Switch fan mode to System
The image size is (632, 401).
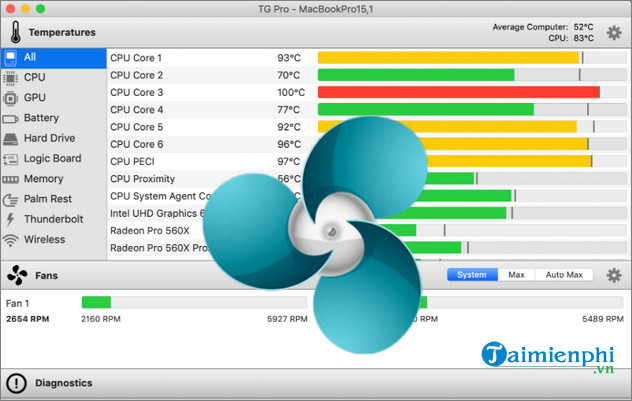(x=472, y=275)
